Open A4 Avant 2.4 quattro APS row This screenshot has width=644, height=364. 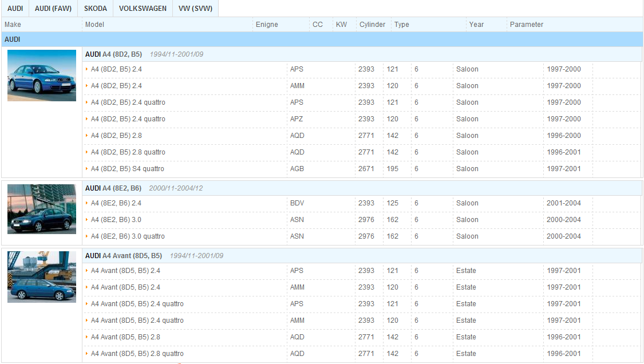tap(361, 304)
